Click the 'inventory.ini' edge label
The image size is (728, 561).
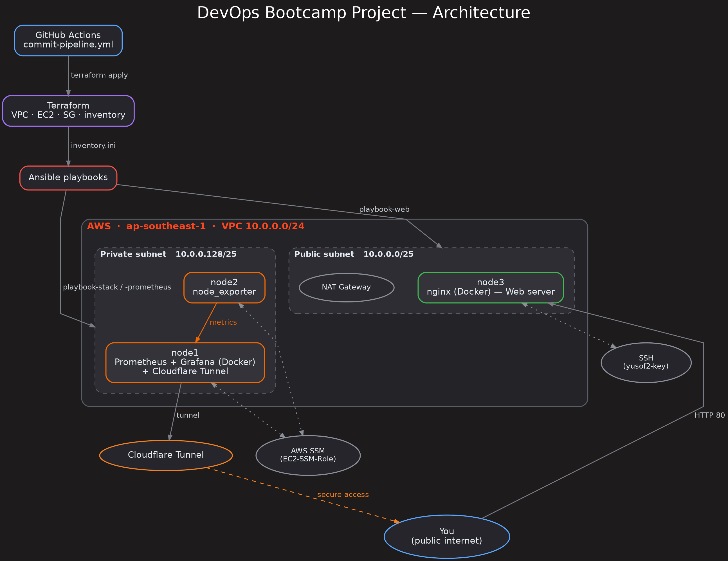[x=93, y=146]
